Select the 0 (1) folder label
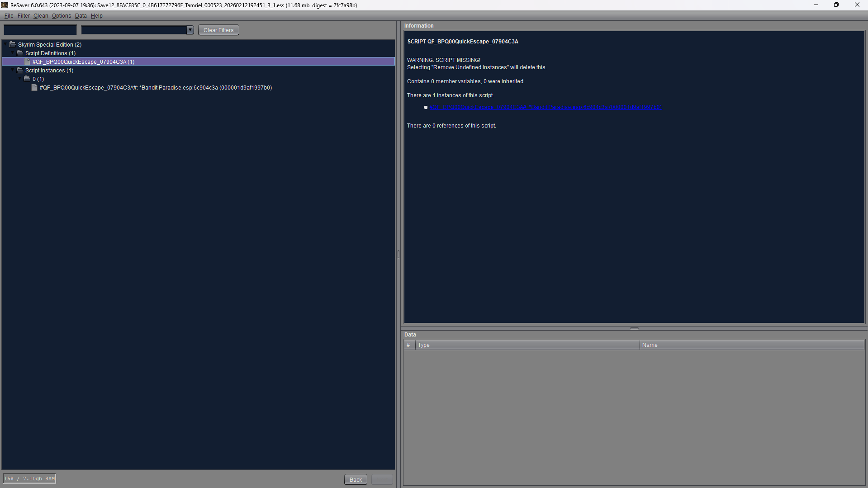Screen dimensions: 868x488 click(38, 79)
